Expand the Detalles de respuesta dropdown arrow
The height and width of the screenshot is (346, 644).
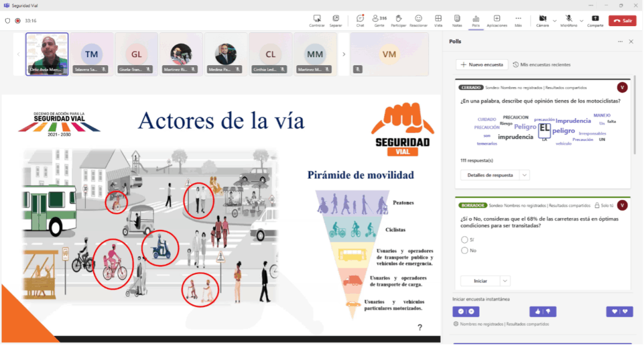(x=525, y=175)
